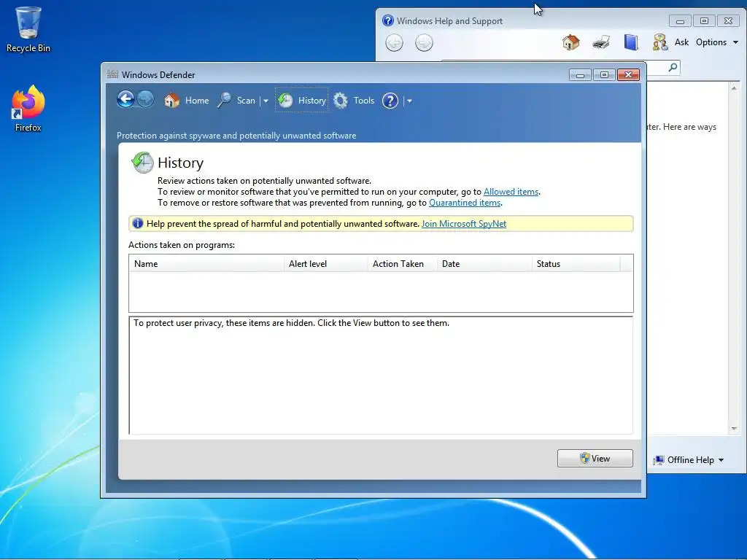Screen dimensions: 747x560
Task: Open the Offline Help dropdown
Action: [x=689, y=460]
